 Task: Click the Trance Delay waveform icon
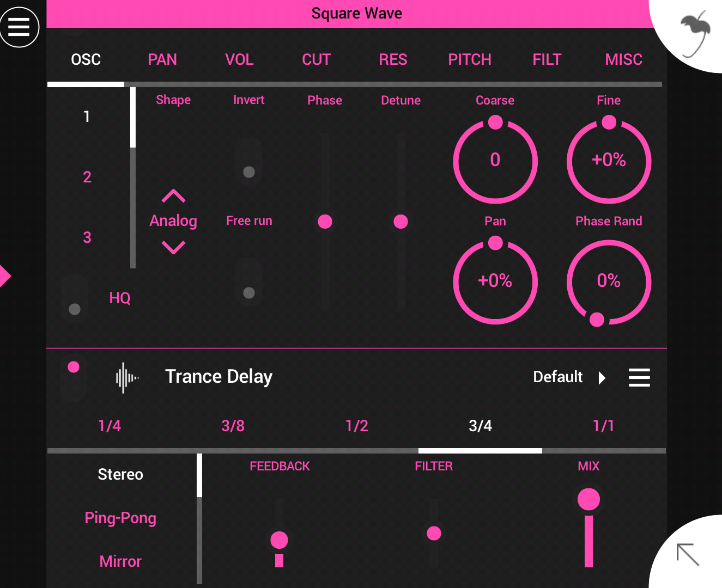pos(127,377)
